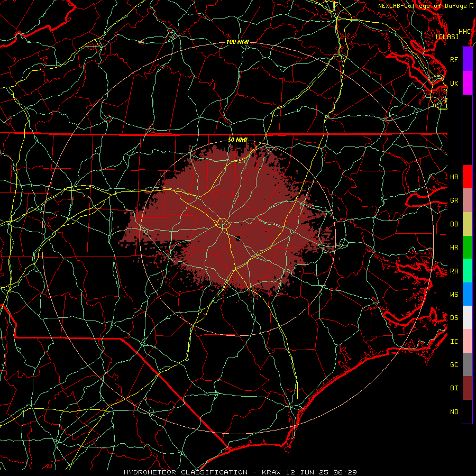Click the BD yellow legend color block
The image size is (476, 476).
pyautogui.click(x=467, y=224)
